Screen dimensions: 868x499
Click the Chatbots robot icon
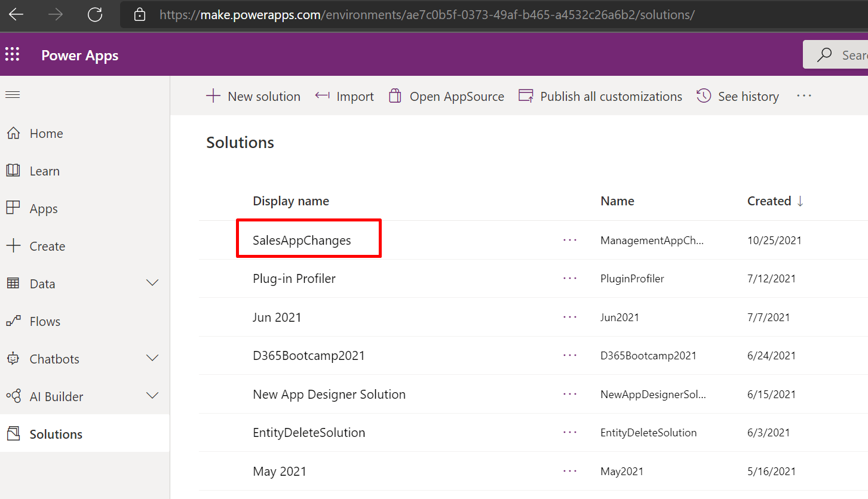(13, 359)
